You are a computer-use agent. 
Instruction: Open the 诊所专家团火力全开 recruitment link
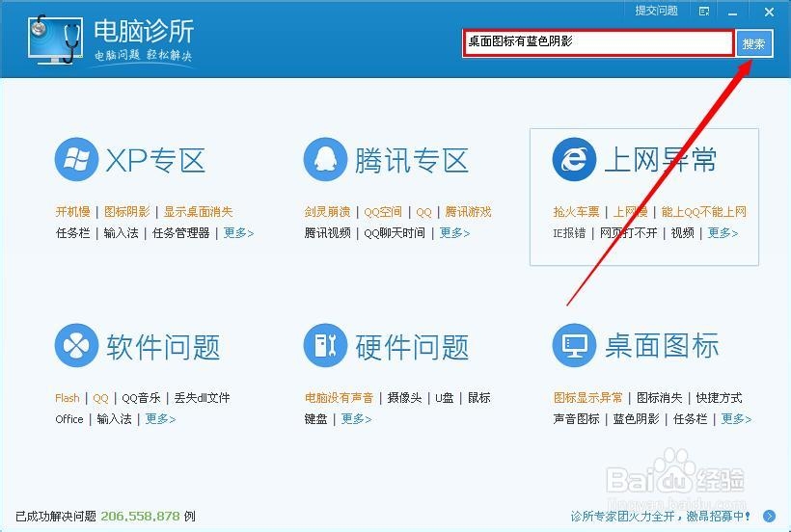tap(660, 516)
